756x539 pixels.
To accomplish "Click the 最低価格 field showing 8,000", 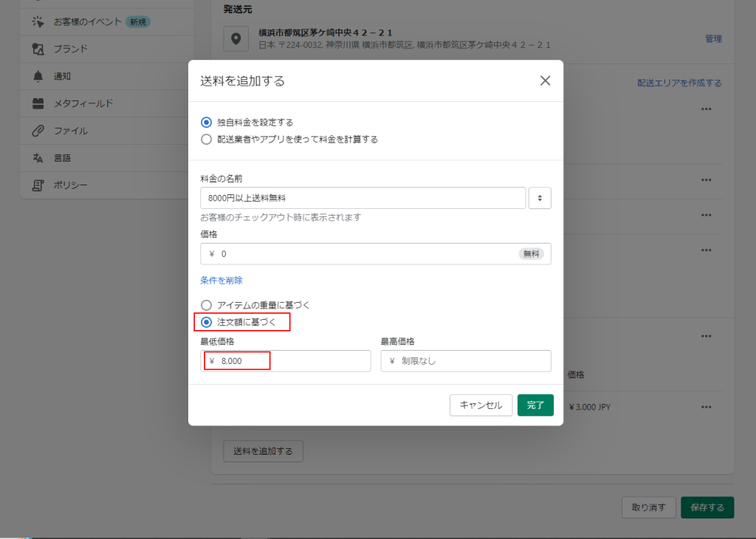I will tap(286, 361).
